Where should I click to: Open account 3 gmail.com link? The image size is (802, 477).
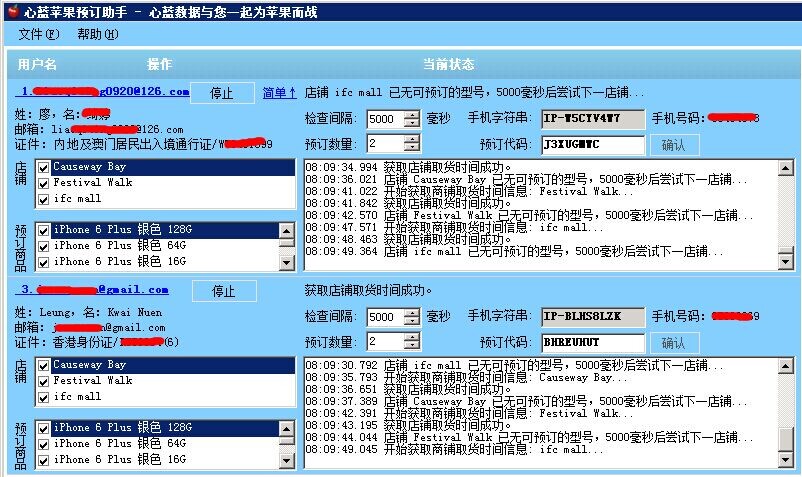[x=92, y=290]
